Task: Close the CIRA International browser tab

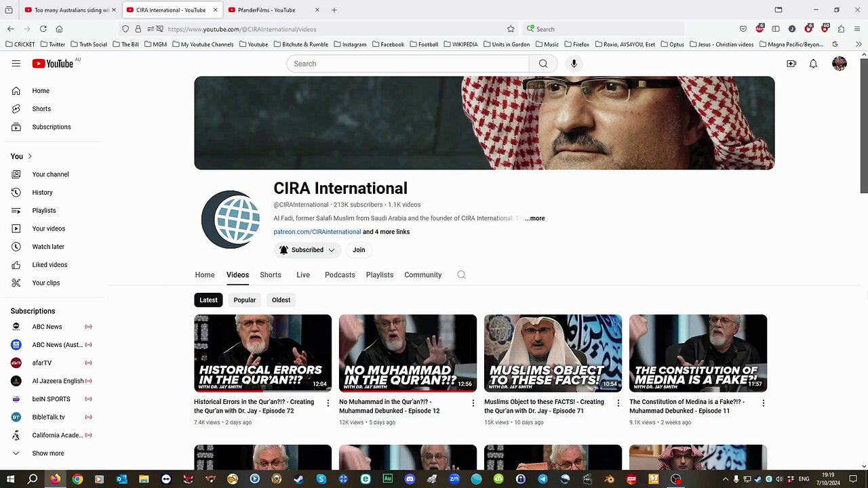Action: click(216, 10)
